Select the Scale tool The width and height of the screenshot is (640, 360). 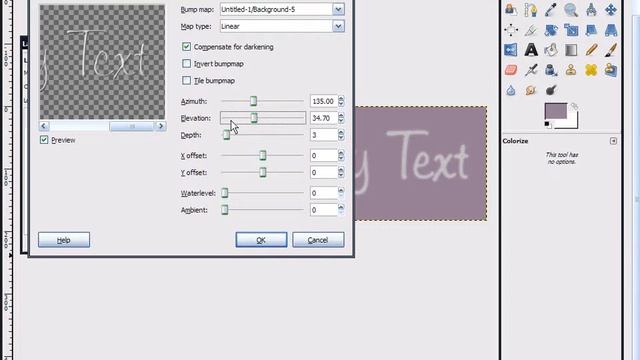click(x=571, y=30)
